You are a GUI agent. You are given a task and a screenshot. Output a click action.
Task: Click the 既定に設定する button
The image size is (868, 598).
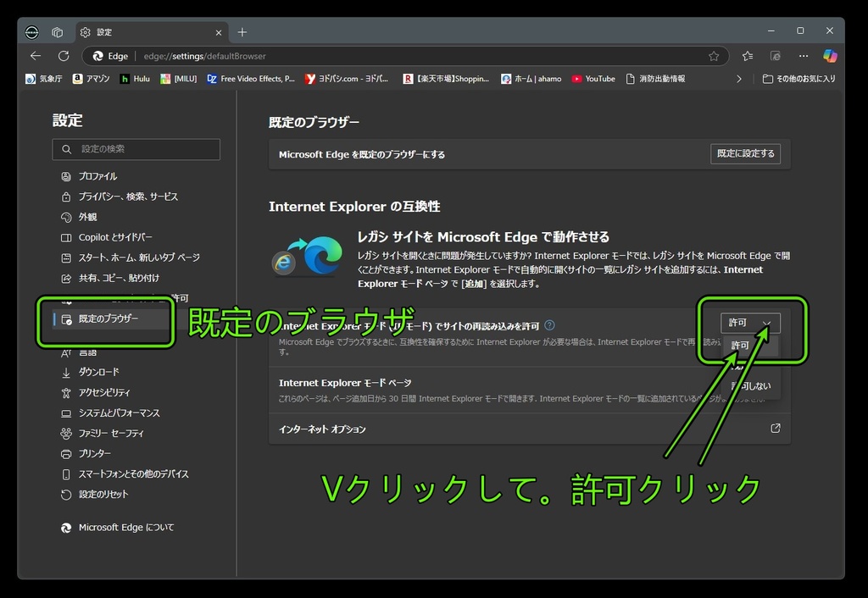coord(745,154)
